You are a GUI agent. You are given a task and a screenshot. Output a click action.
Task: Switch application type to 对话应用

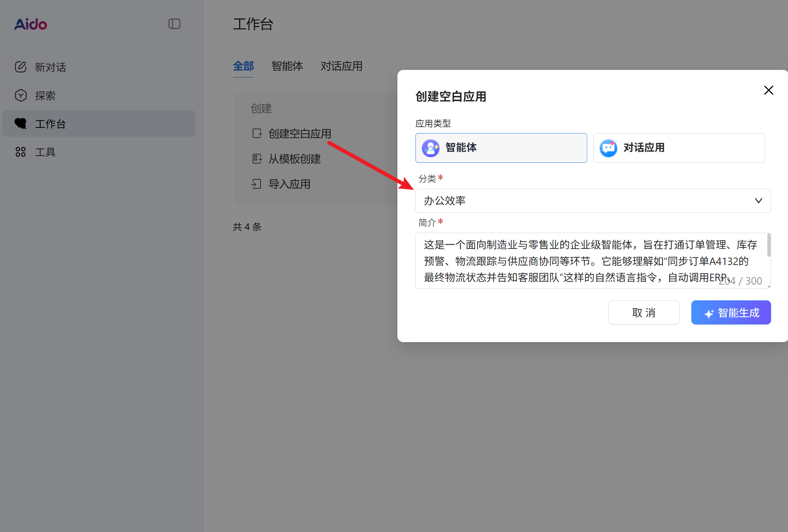[678, 148]
